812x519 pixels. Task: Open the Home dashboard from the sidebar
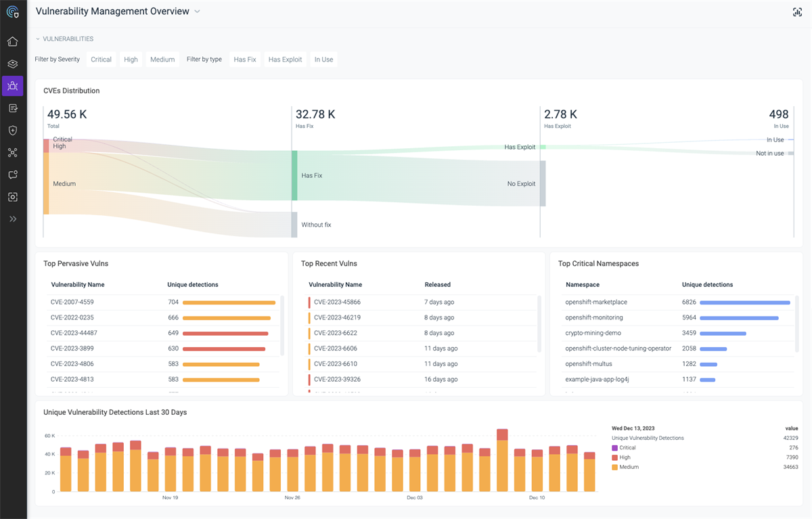(x=12, y=41)
